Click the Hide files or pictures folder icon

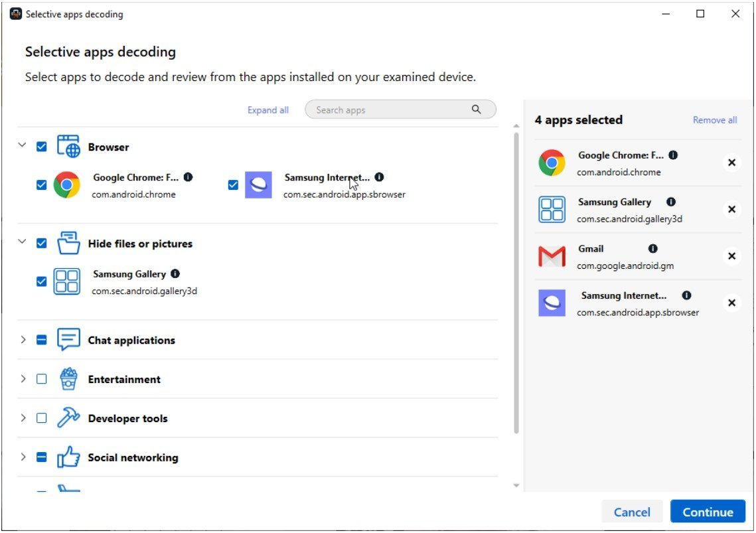tap(68, 243)
